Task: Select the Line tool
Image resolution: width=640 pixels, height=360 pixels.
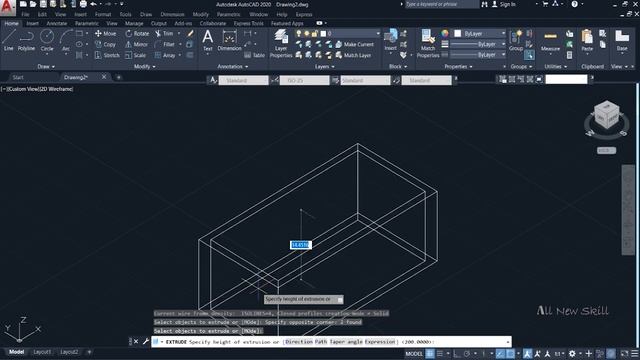Action: click(x=9, y=40)
